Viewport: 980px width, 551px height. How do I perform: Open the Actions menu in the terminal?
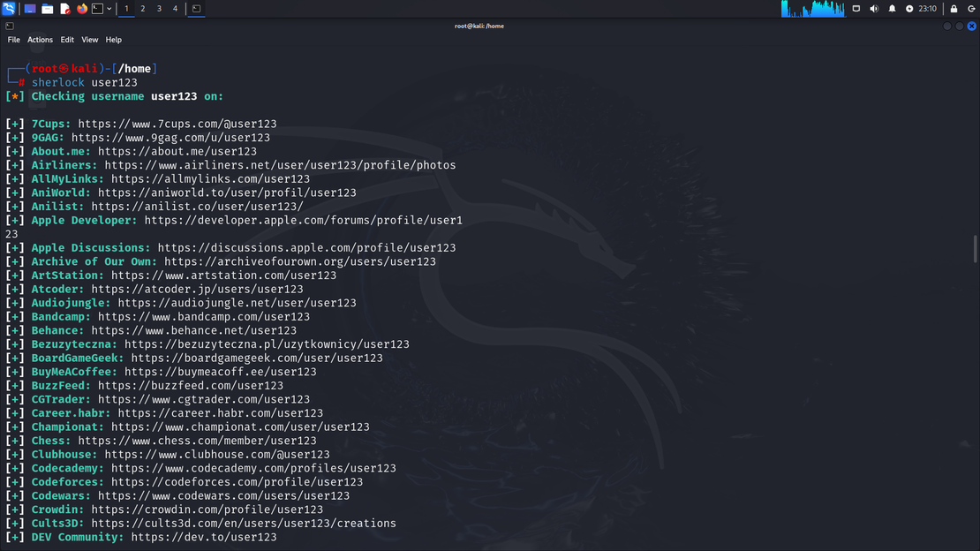tap(40, 39)
